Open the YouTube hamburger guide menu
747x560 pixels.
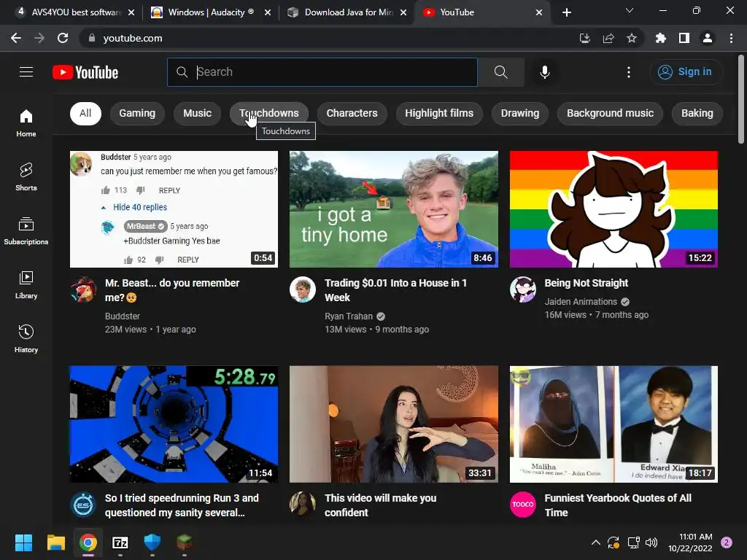click(26, 72)
